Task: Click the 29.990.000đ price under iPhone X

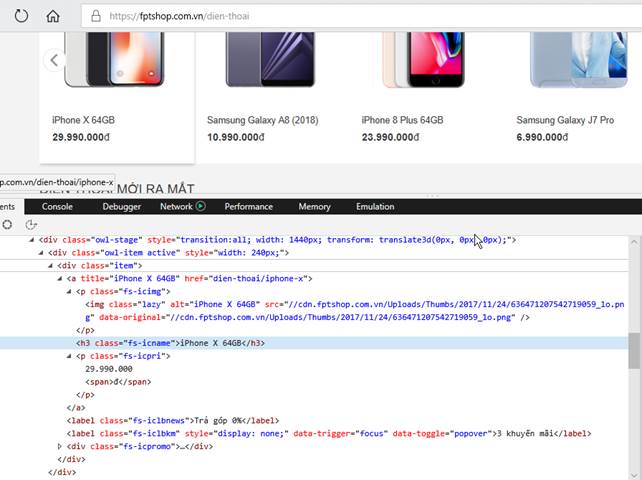Action: click(x=81, y=137)
